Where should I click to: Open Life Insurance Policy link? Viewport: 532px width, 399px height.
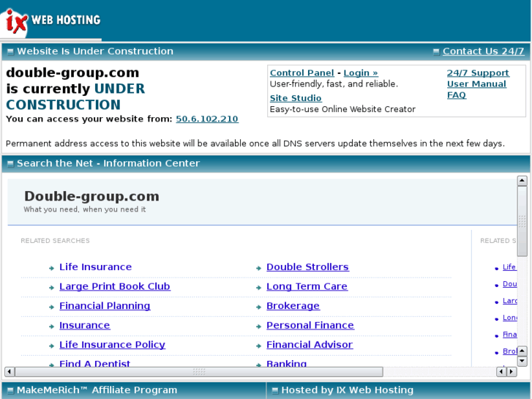pyautogui.click(x=112, y=344)
